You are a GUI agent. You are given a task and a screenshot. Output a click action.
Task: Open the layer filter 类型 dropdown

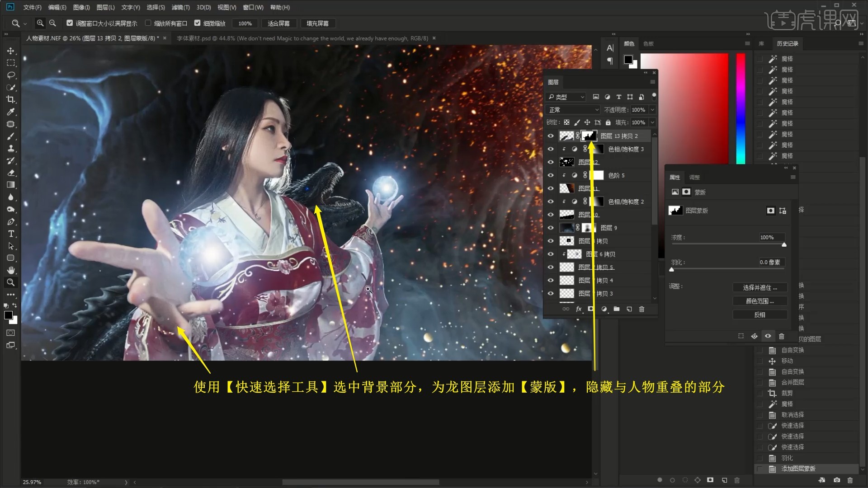[566, 97]
